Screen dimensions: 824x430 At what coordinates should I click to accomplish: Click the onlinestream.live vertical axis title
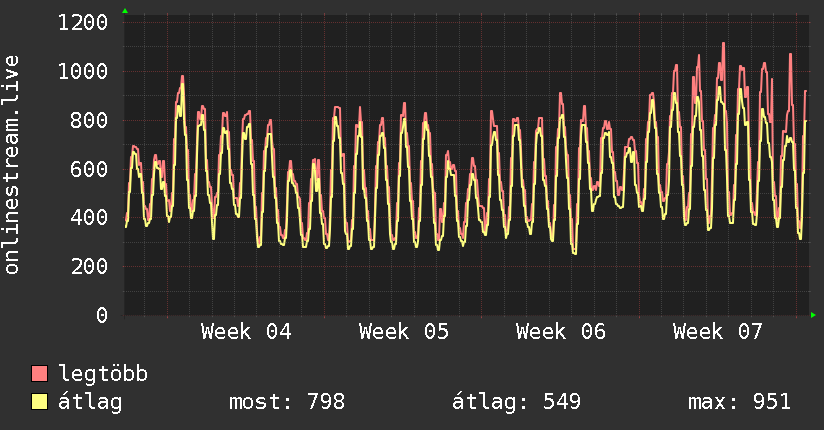(x=12, y=165)
